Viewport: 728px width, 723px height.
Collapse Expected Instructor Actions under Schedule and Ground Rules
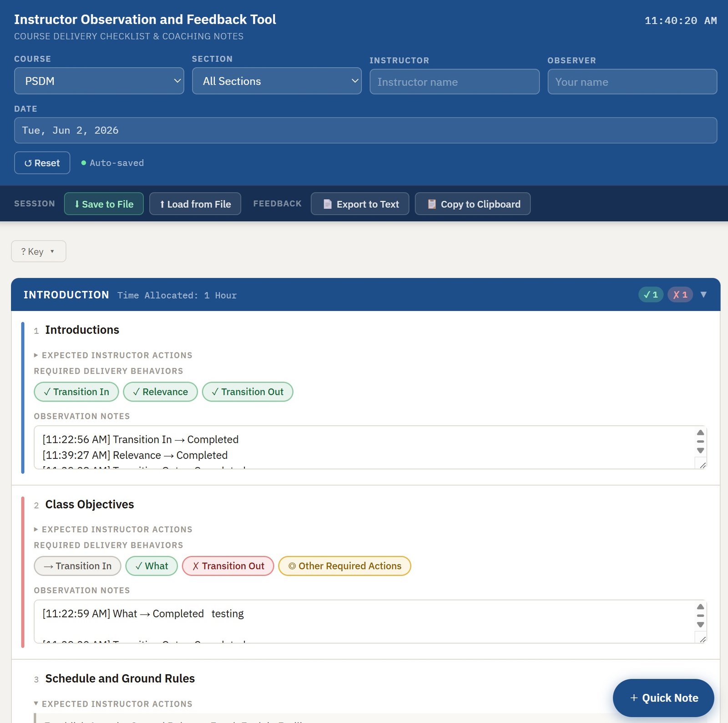point(113,704)
